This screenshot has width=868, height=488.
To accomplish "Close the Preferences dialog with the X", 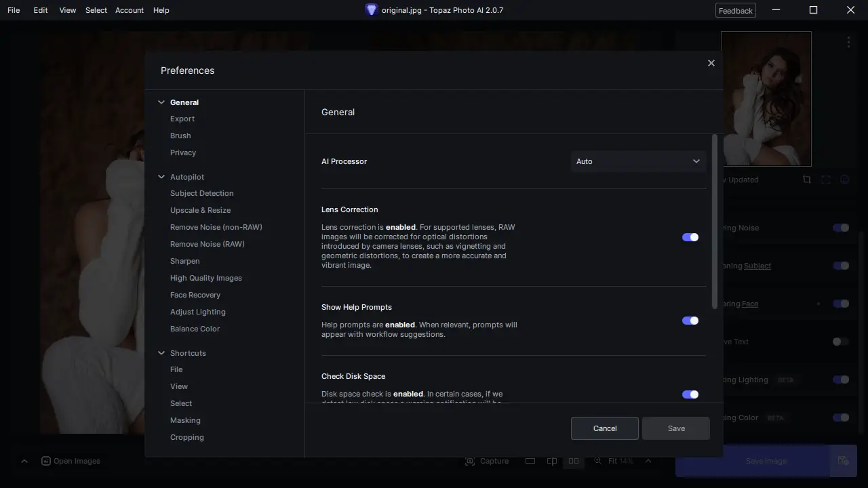I will [711, 63].
